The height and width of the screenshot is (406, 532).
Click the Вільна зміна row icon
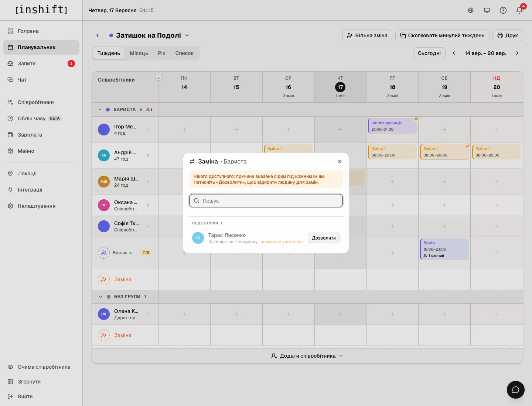tap(104, 253)
